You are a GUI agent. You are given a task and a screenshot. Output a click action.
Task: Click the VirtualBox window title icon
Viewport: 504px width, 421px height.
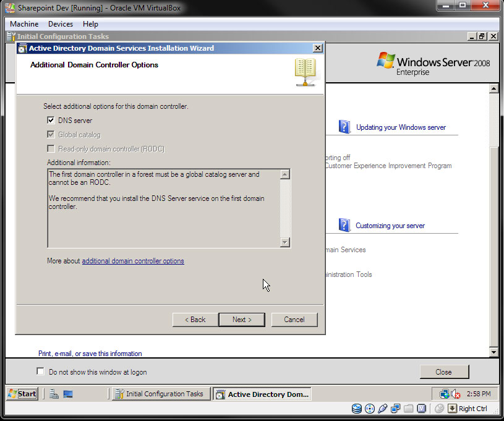coord(10,7)
